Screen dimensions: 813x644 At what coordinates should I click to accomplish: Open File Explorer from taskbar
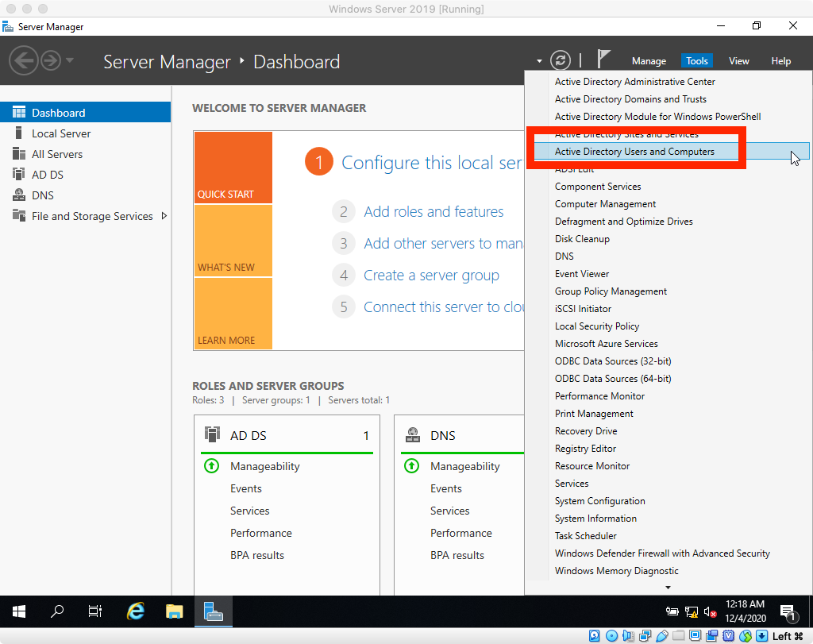174,611
